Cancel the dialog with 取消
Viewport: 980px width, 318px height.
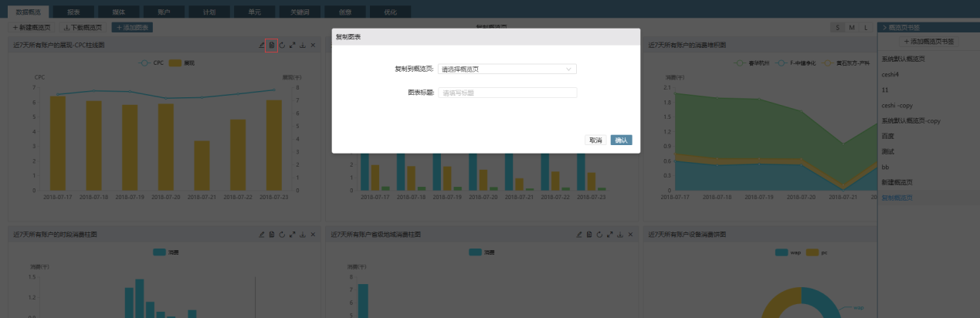pyautogui.click(x=595, y=140)
